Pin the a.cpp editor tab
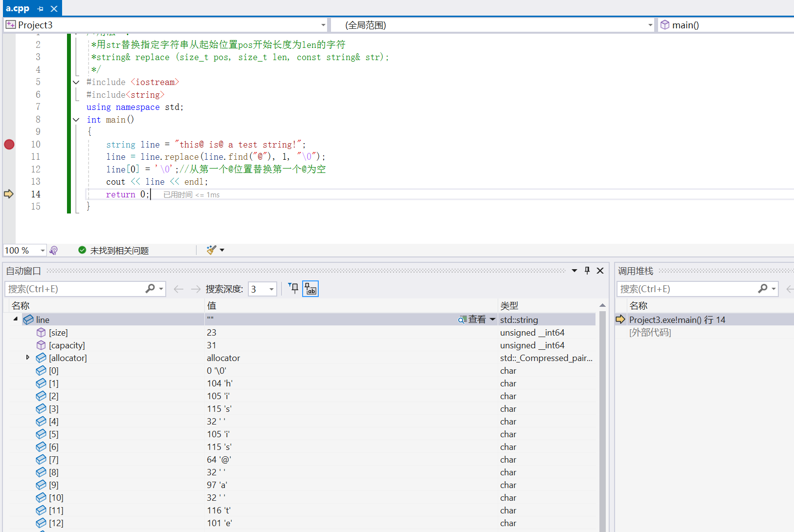The width and height of the screenshot is (794, 532). [40, 9]
